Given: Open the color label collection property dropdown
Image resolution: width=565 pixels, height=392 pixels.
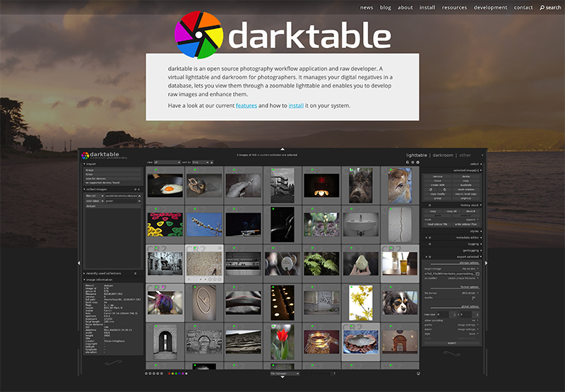Looking at the screenshot, I should pos(95,201).
